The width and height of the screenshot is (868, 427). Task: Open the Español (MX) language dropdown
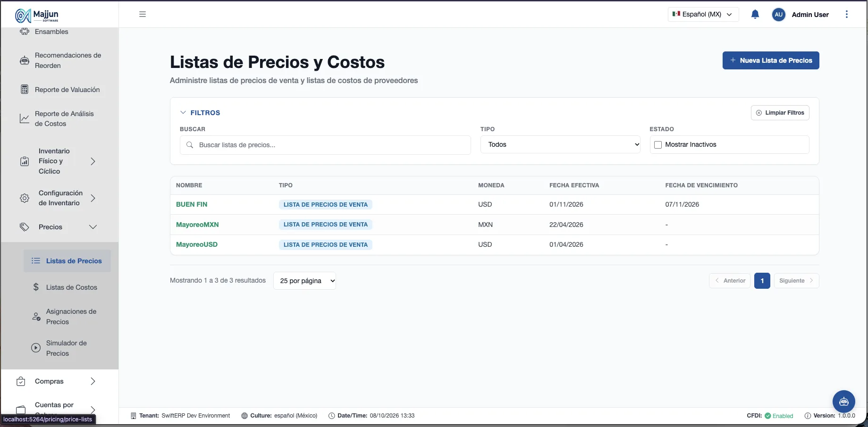[x=703, y=14]
